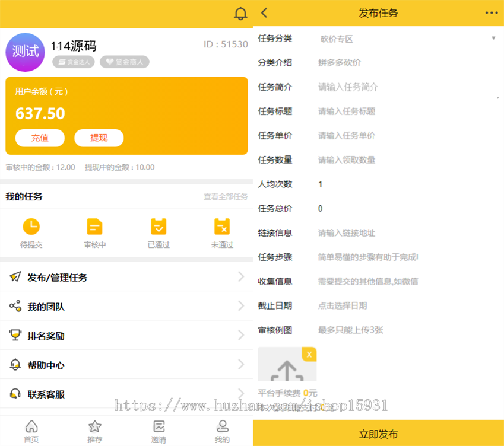Viewport: 504px width, 446px height.
Task: View 已通过 tasks icon
Action: pos(159,227)
